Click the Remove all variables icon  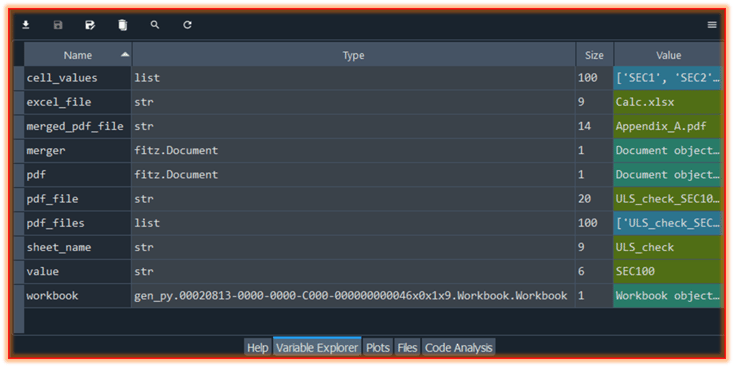(123, 25)
